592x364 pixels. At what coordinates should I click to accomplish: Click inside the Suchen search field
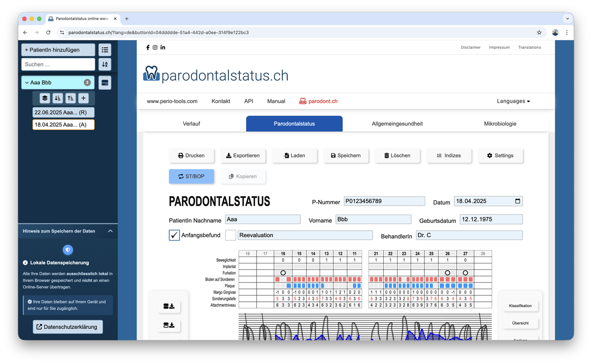[58, 64]
